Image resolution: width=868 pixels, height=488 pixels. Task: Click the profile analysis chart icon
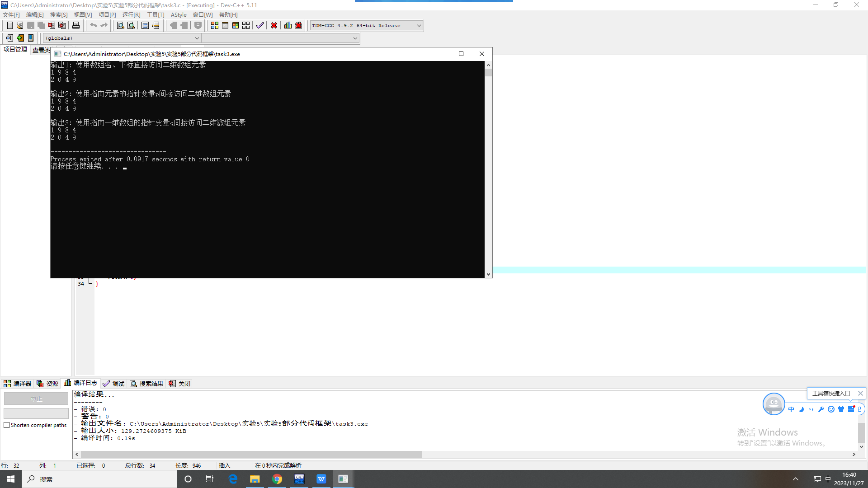click(x=288, y=25)
